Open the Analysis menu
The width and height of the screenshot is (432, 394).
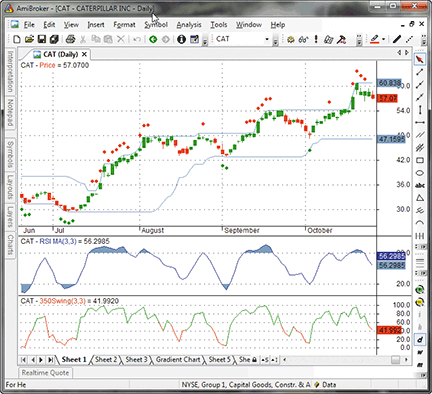(x=189, y=25)
